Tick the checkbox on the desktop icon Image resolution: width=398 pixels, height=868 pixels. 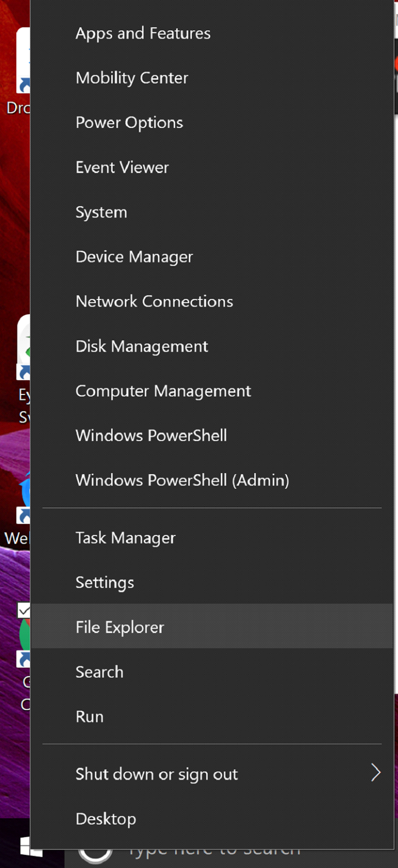(23, 611)
